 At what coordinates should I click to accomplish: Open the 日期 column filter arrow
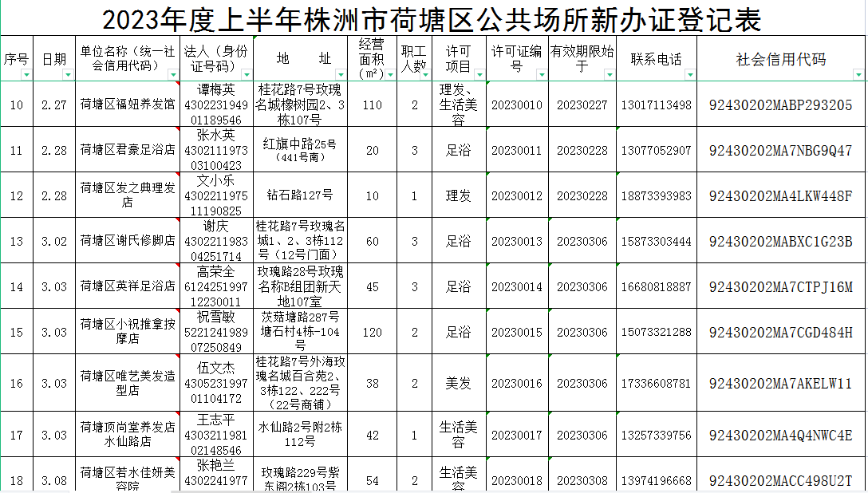pos(68,75)
